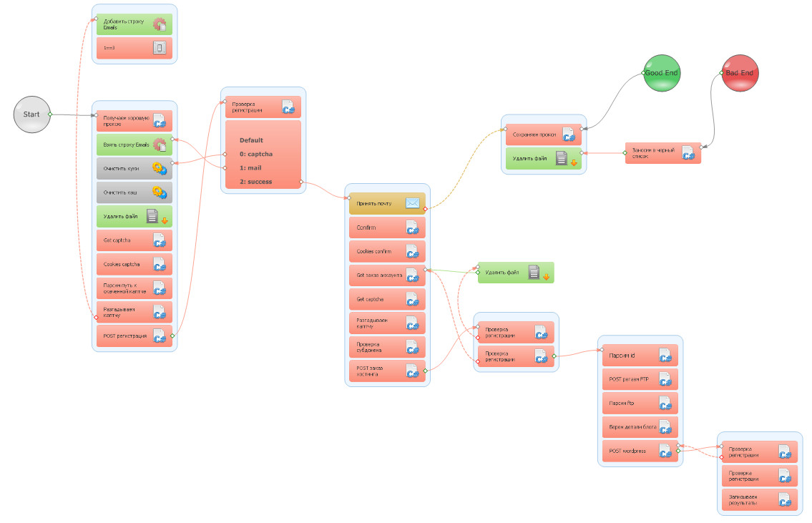Click the gears icon on Очистить кэш
The width and height of the screenshot is (812, 523).
click(160, 192)
